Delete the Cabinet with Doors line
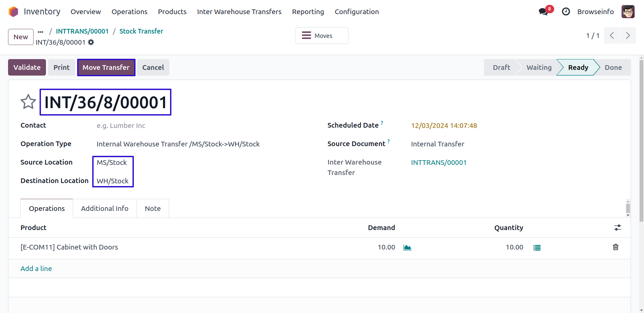Image resolution: width=644 pixels, height=313 pixels. 615,247
